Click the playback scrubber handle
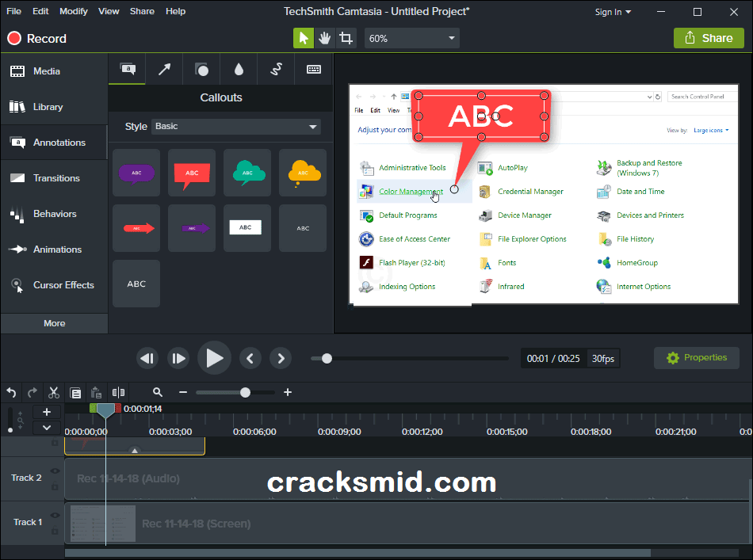This screenshot has width=753, height=560. point(327,359)
